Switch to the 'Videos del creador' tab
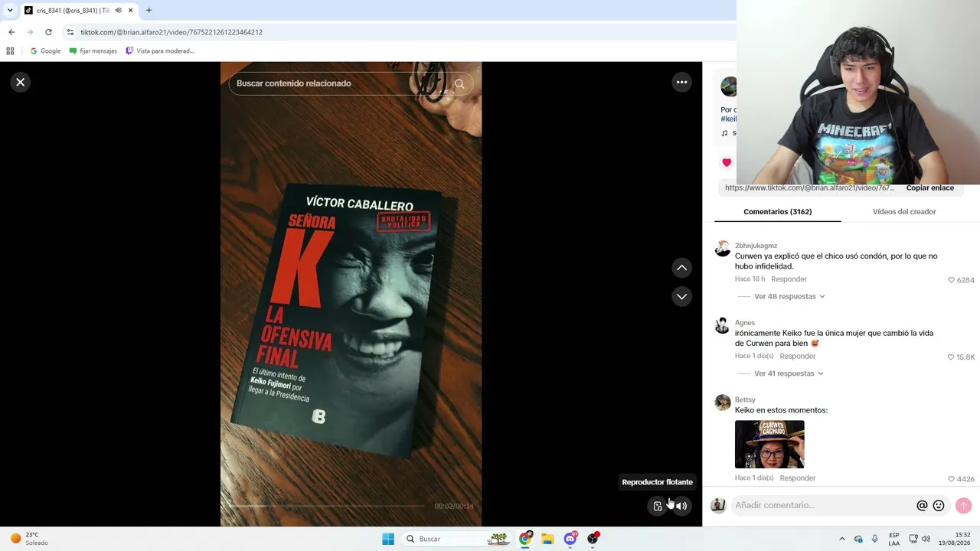980x551 pixels. (904, 212)
